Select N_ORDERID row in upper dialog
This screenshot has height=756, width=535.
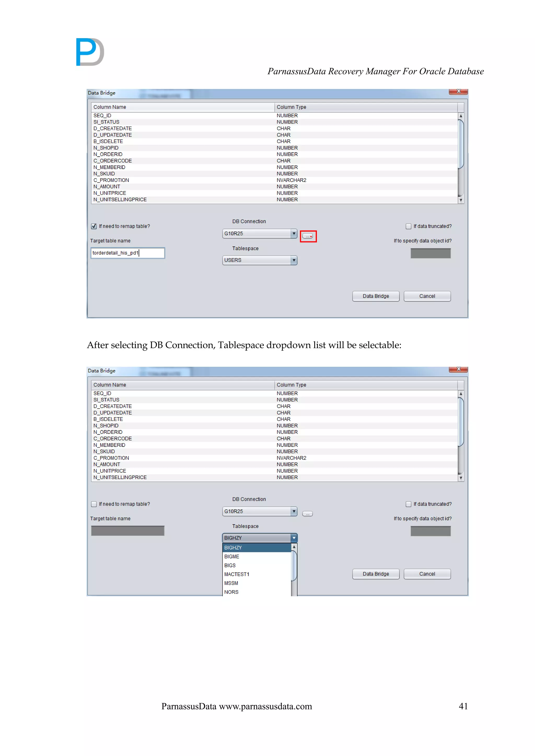[x=274, y=155]
